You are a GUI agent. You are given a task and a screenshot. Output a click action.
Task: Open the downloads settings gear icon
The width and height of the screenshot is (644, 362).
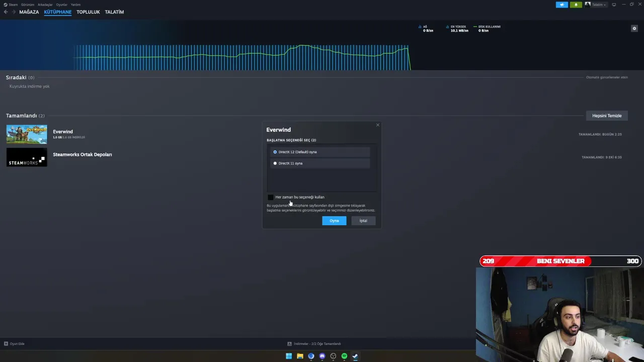[x=634, y=29]
